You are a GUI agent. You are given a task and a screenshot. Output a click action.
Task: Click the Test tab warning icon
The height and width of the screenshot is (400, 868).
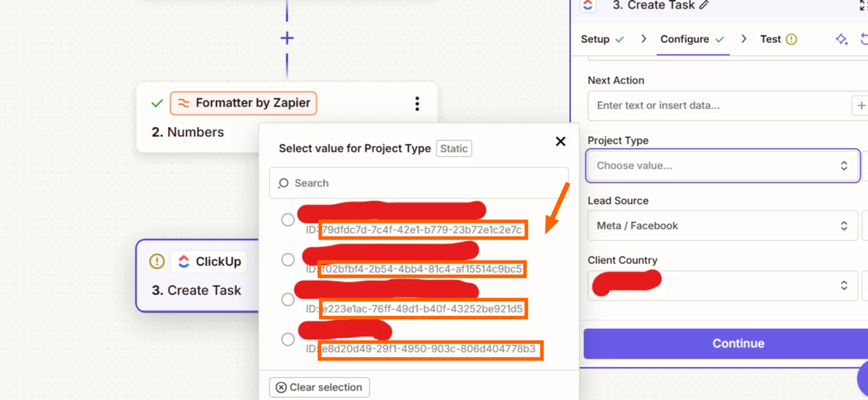pos(792,39)
